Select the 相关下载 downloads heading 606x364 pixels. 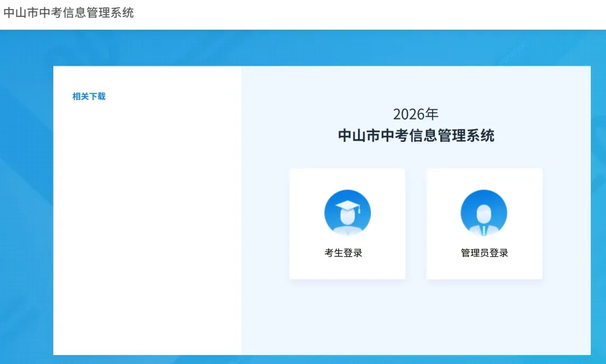[89, 96]
